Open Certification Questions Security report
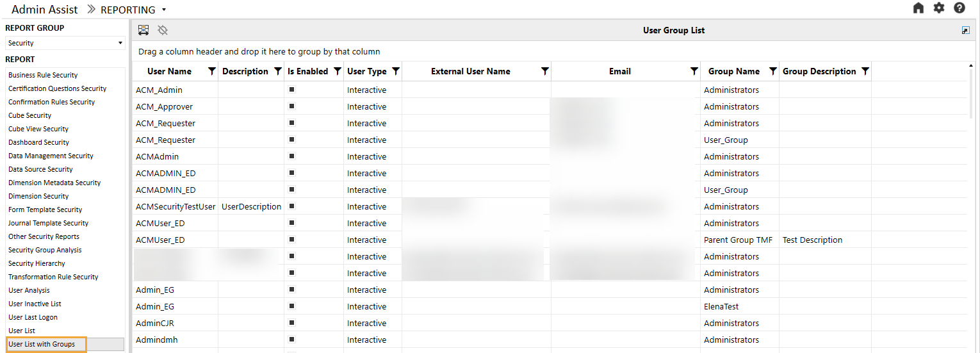Screen dimensions: 980x353 tap(58, 88)
